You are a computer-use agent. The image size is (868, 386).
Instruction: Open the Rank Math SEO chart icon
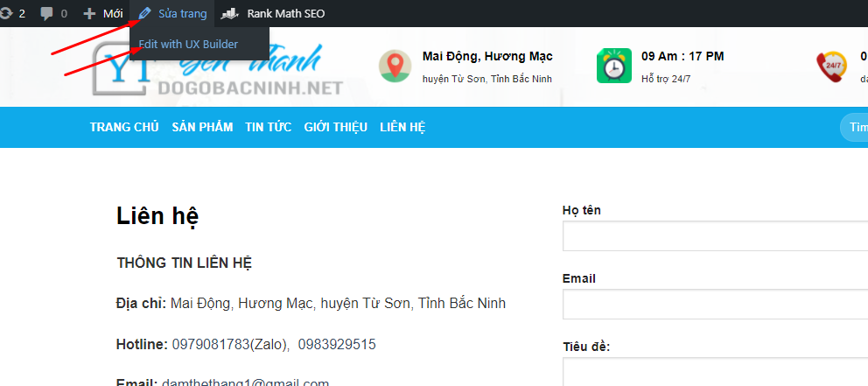[x=230, y=14]
